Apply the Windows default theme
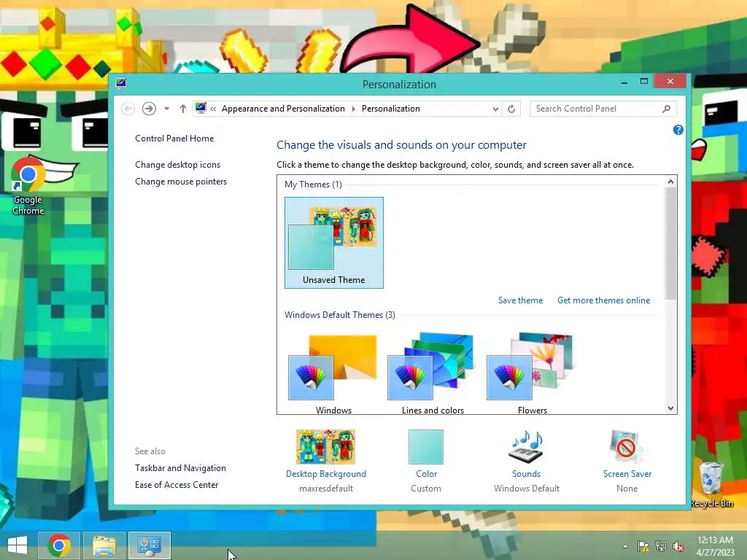Image resolution: width=747 pixels, height=560 pixels. [x=333, y=373]
